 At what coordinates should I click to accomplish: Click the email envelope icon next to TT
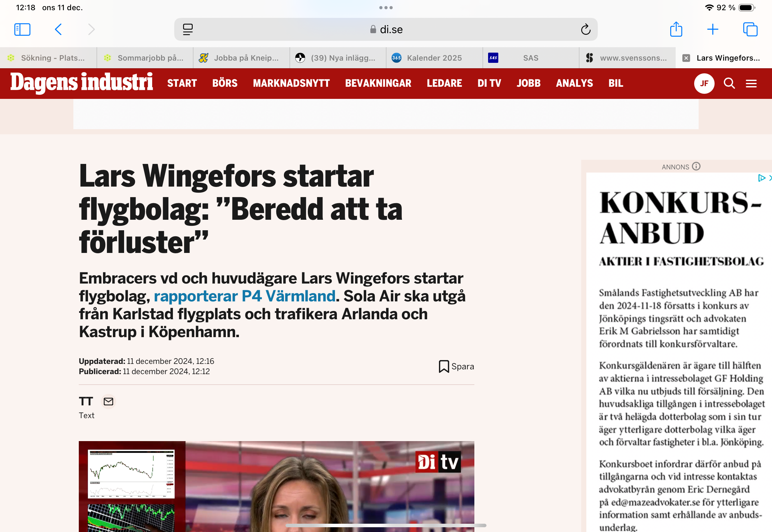(108, 401)
